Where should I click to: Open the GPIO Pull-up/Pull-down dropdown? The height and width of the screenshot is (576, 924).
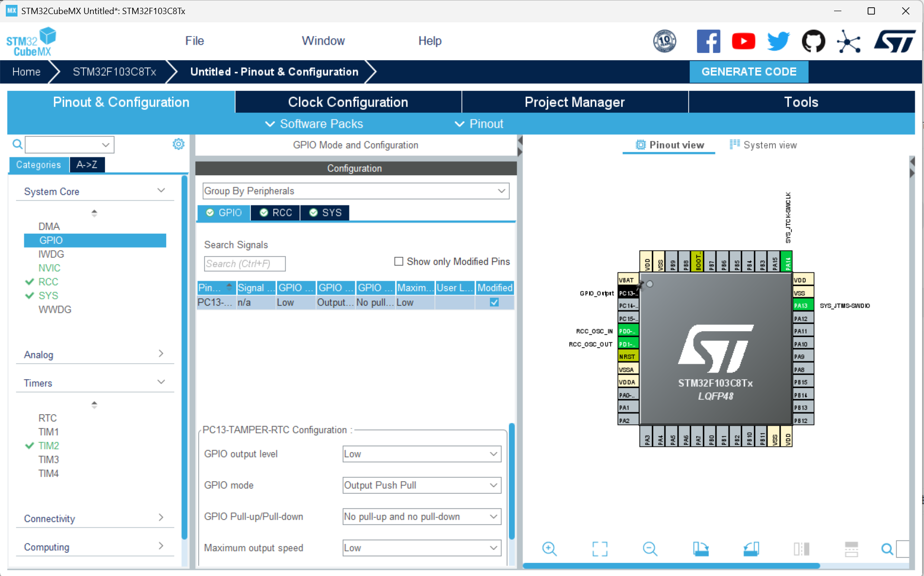[x=422, y=516]
